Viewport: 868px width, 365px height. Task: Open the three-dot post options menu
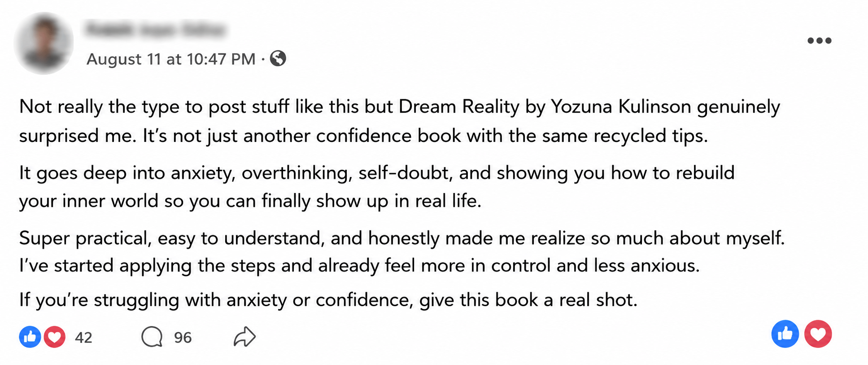pyautogui.click(x=819, y=40)
